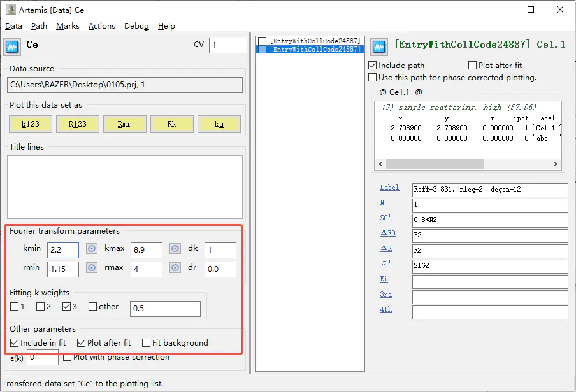Toggle Plot with phase correction checkbox

68,358
